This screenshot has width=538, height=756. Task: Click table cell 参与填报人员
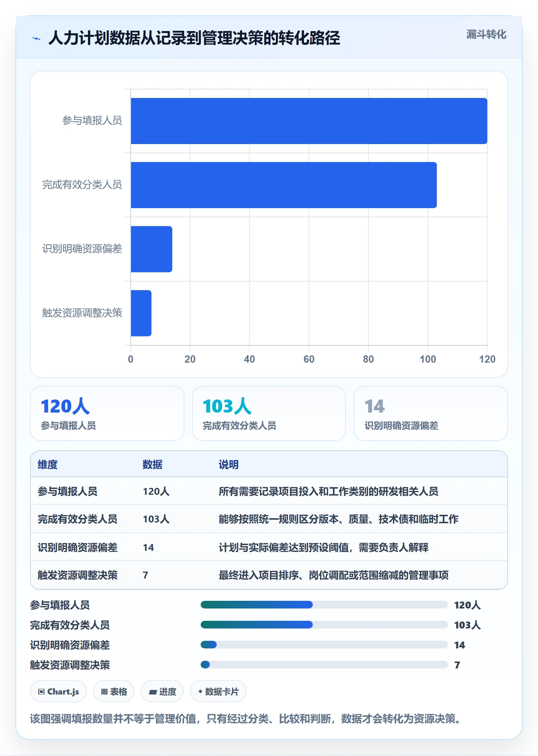coord(68,491)
